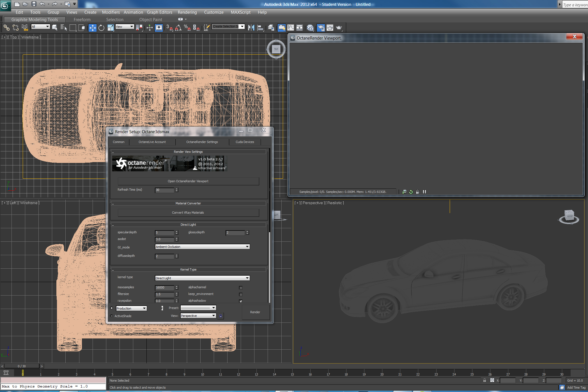The height and width of the screenshot is (392, 588).
Task: Enable the keep_environment checkbox
Action: coord(241,294)
